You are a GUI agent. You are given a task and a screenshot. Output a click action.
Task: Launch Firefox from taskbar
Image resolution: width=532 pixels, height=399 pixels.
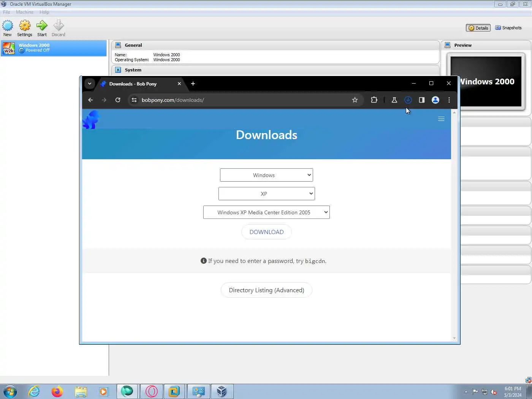[57, 391]
